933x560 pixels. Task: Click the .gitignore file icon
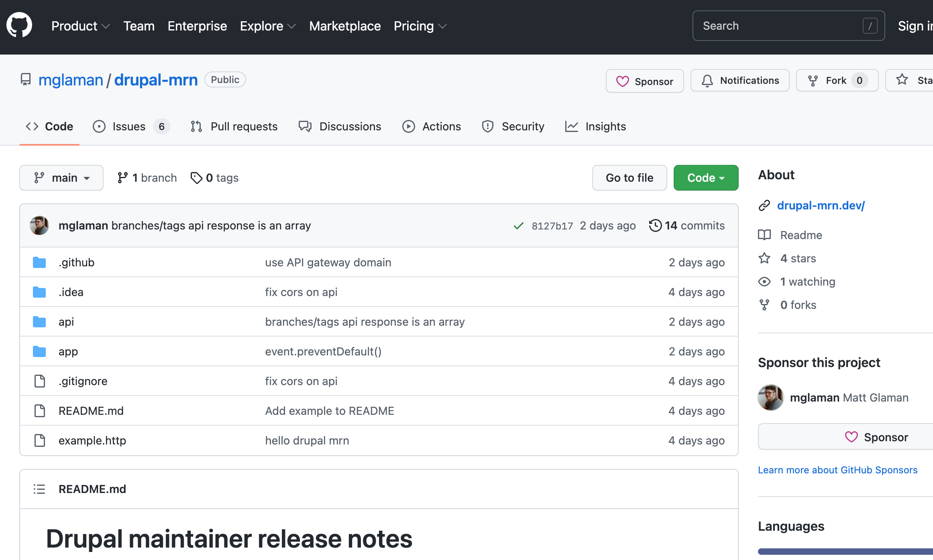click(39, 381)
